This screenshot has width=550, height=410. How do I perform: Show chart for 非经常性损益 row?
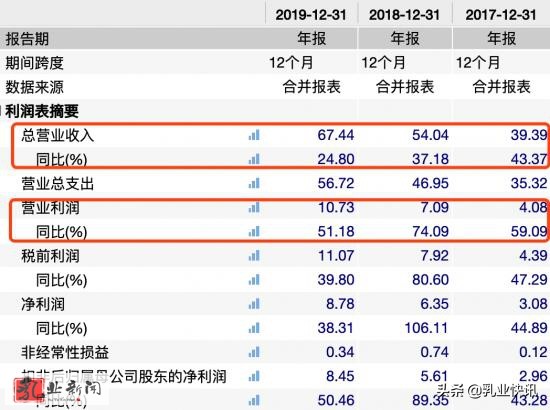[254, 352]
